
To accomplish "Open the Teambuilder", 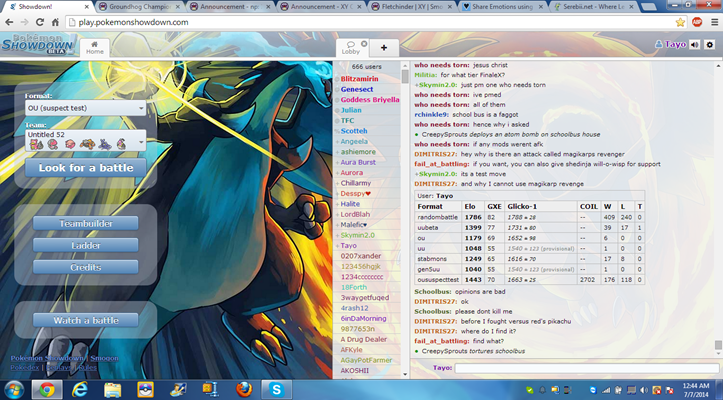I will click(x=86, y=223).
